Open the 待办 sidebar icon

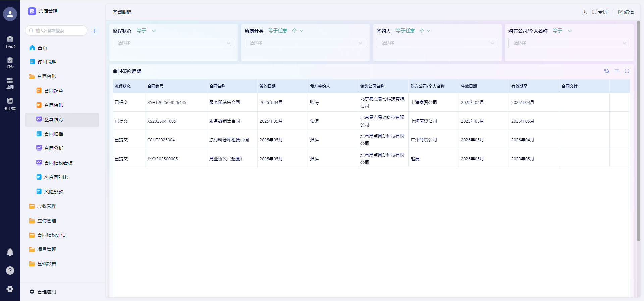click(x=10, y=62)
